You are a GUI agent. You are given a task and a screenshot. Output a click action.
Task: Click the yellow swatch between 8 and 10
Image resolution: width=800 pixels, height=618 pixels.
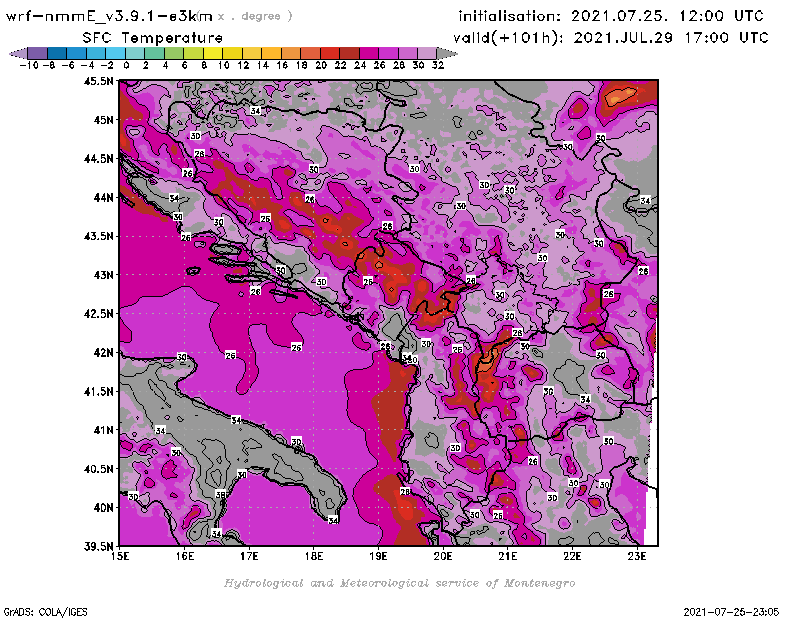click(213, 54)
